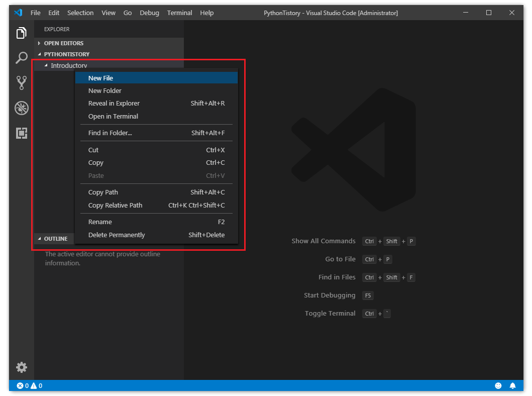Open the Search view icon
This screenshot has height=396, width=532.
[x=22, y=58]
